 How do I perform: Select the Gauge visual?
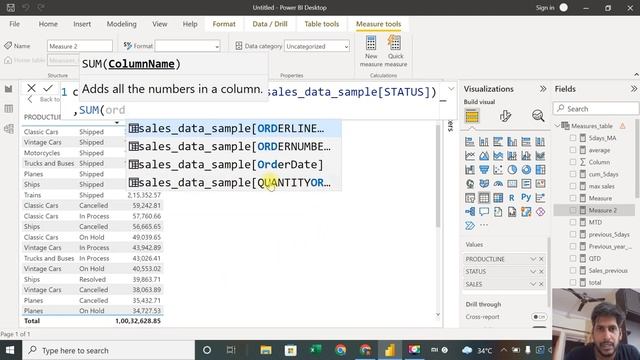[498, 184]
